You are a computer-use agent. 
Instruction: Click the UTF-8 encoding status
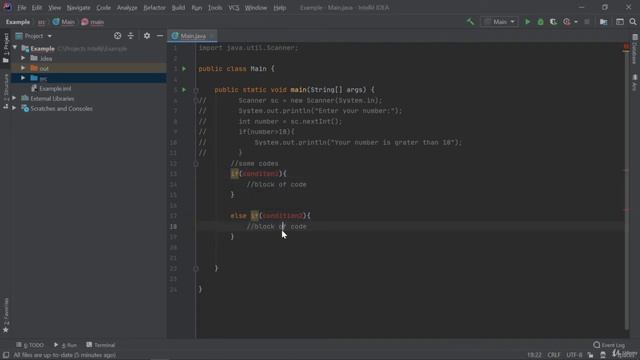(574, 355)
